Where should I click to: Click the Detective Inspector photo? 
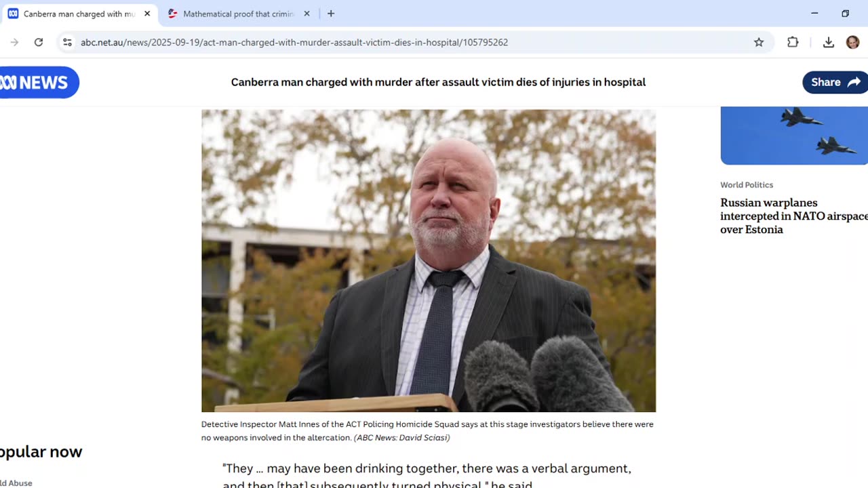429,260
